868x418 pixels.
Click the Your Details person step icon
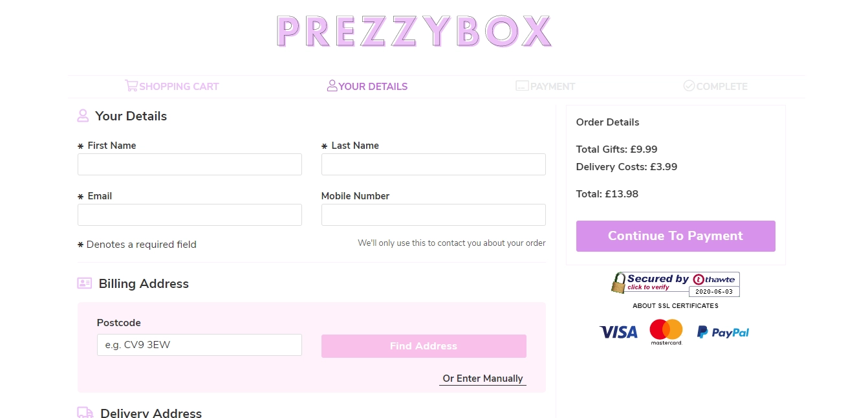click(332, 85)
